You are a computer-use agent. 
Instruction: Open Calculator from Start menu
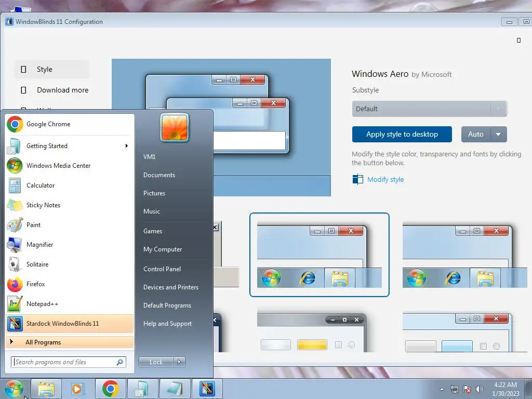point(70,185)
